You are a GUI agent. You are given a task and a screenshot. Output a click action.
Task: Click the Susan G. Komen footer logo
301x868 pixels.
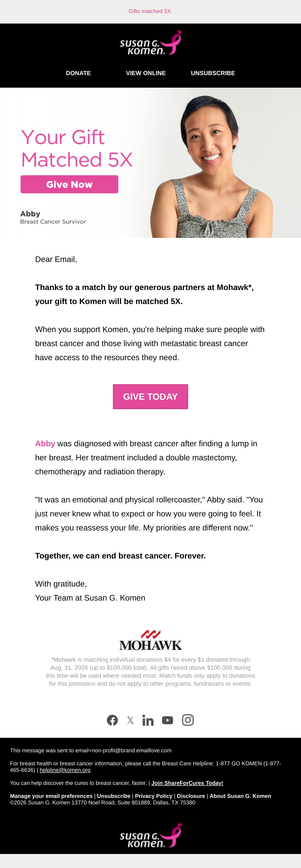point(150,835)
